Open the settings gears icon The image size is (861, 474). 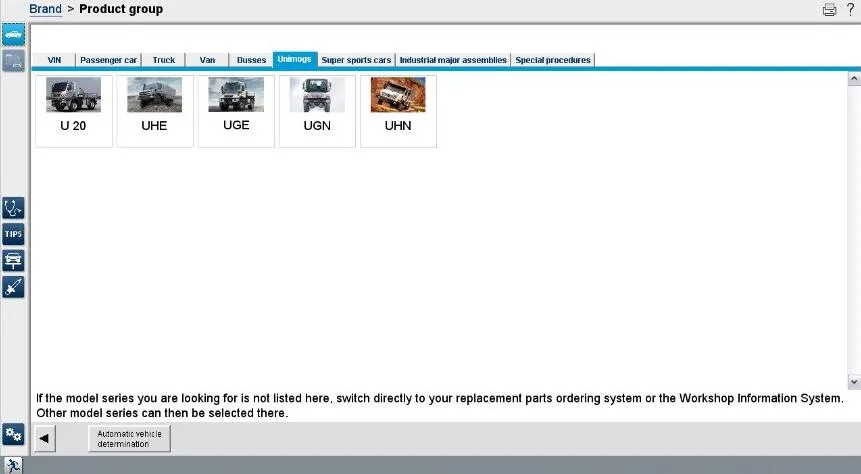[13, 434]
